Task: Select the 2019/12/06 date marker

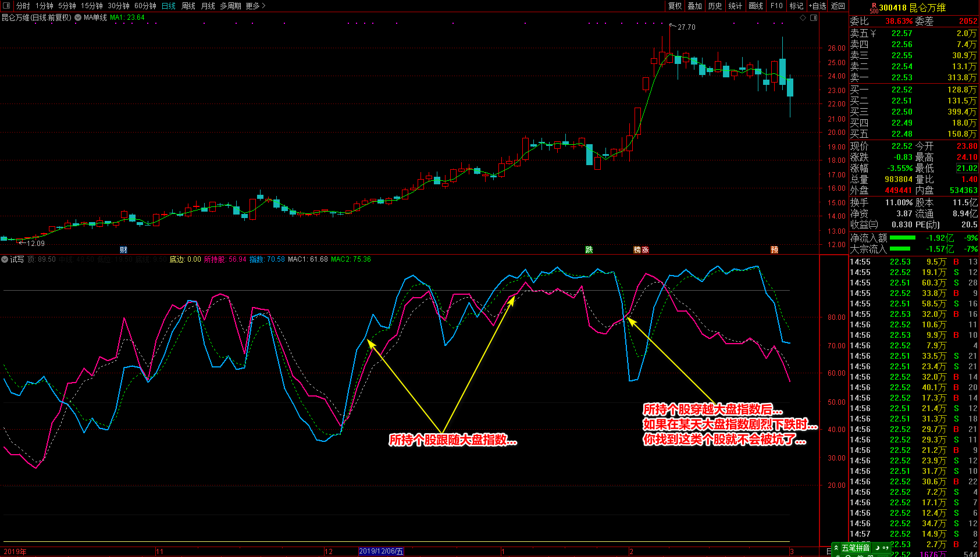Action: click(x=381, y=551)
